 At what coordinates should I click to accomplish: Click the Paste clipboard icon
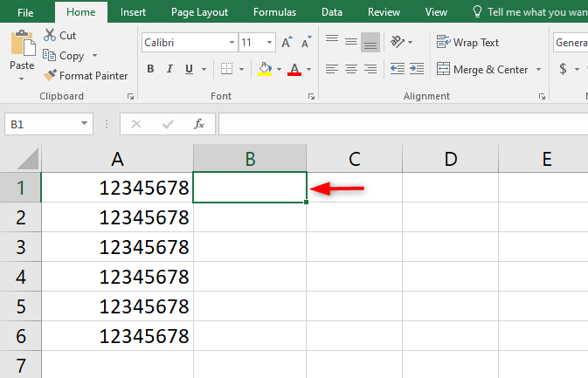point(22,44)
